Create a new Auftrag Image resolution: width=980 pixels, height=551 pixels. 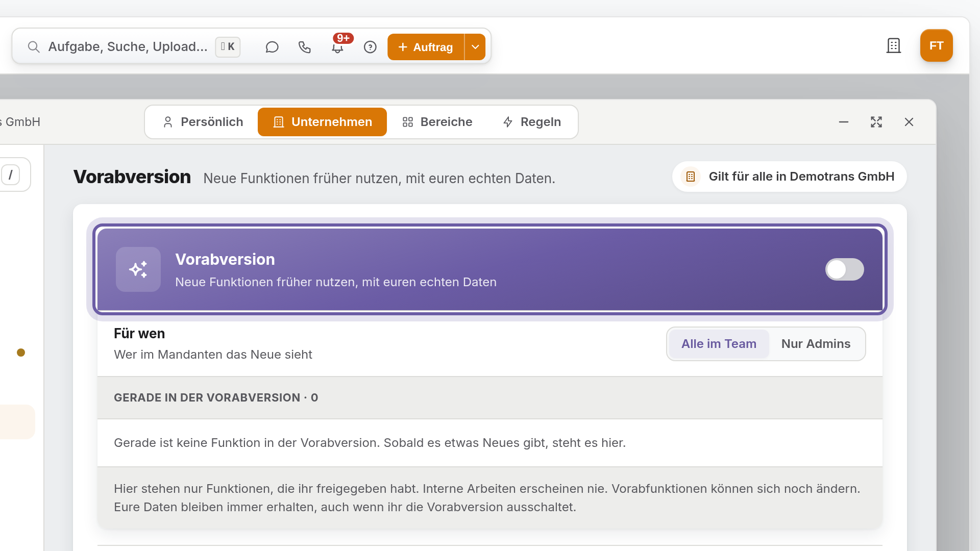click(426, 47)
